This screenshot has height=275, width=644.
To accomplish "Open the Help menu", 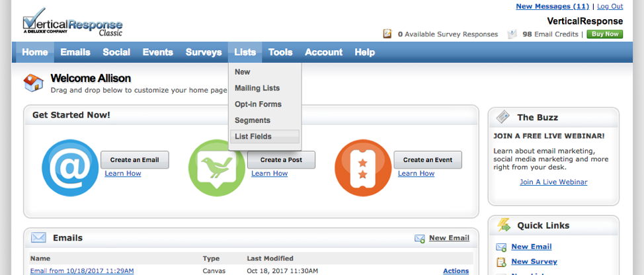I will click(365, 52).
